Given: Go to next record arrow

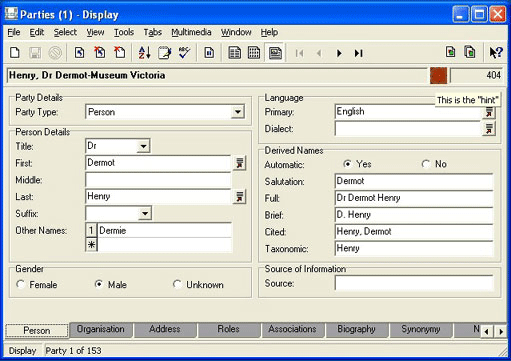Looking at the screenshot, I should click(x=339, y=53).
